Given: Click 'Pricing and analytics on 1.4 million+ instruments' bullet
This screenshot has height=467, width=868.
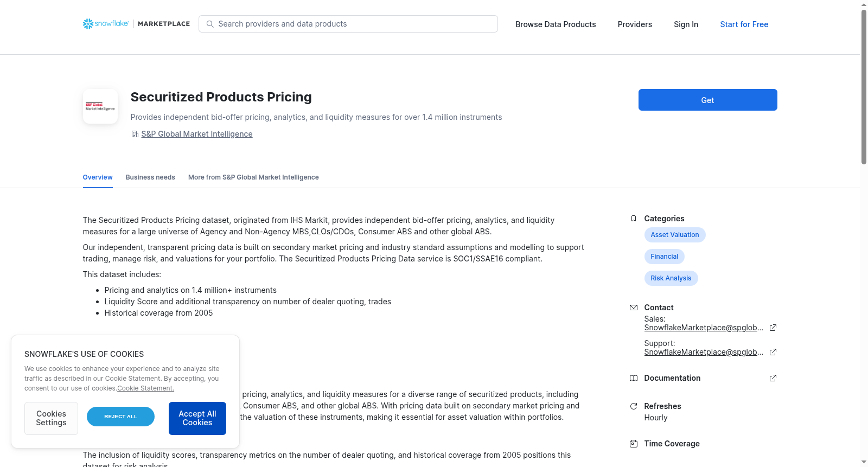Looking at the screenshot, I should (x=190, y=290).
